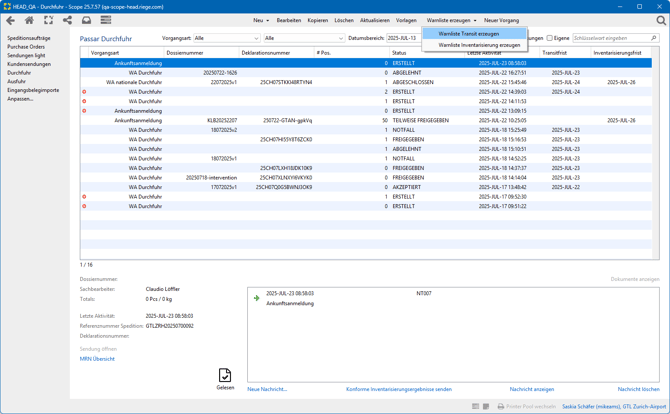670x414 pixels.
Task: Click Aktualisieren in the toolbar
Action: (375, 20)
